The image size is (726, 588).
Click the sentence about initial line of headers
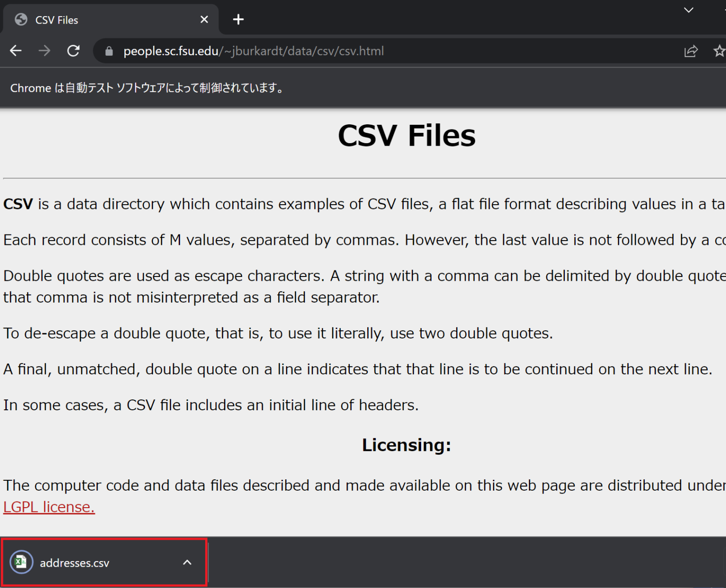[211, 405]
